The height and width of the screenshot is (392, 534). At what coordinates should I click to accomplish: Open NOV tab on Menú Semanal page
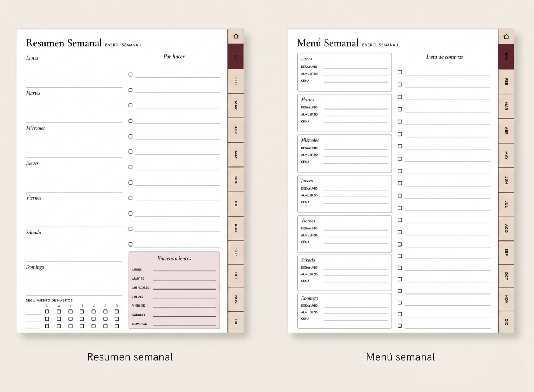tap(506, 300)
